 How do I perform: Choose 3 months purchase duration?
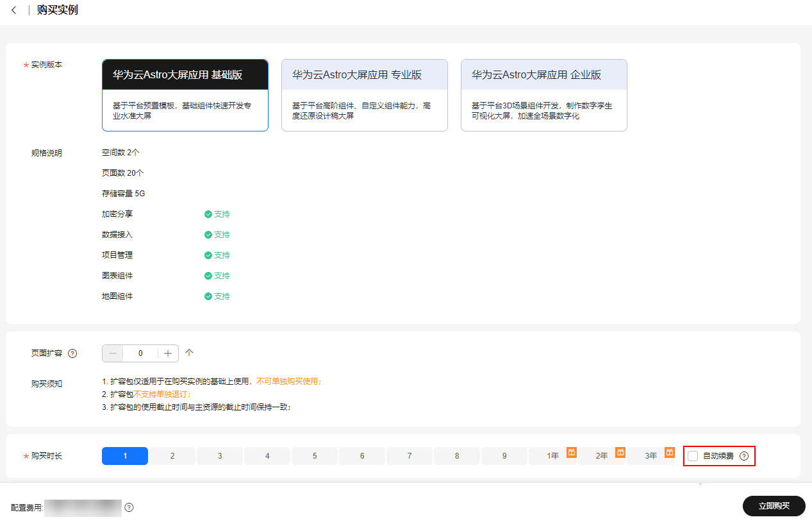coord(220,456)
